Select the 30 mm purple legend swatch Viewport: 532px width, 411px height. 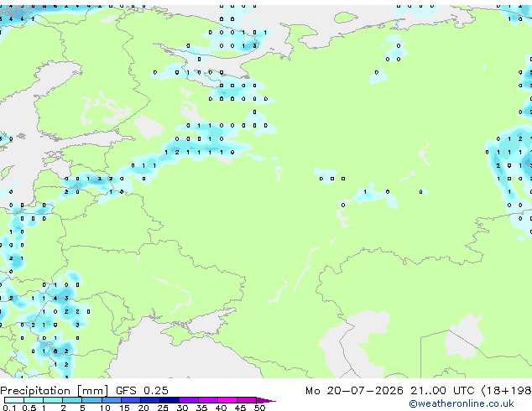click(189, 400)
